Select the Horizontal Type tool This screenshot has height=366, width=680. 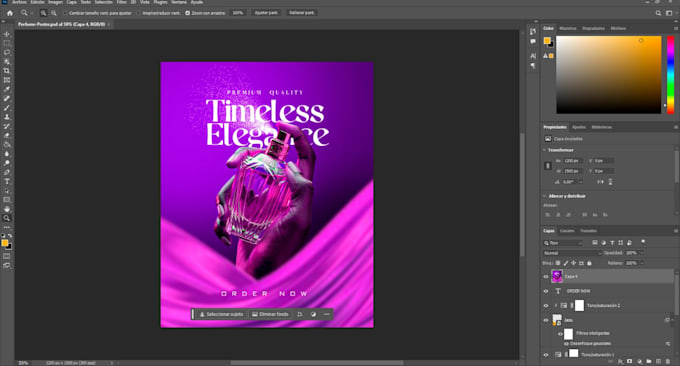(x=7, y=181)
